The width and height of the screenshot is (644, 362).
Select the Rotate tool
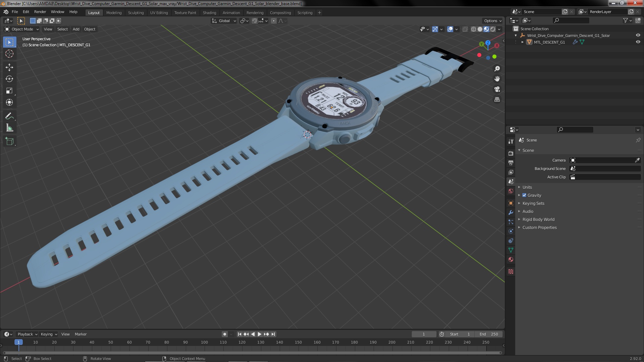tap(9, 79)
